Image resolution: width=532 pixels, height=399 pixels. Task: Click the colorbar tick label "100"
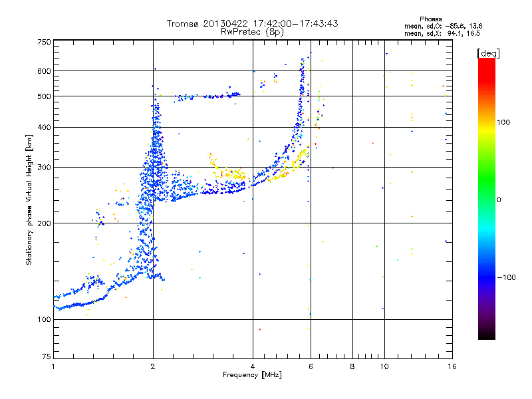(503, 122)
